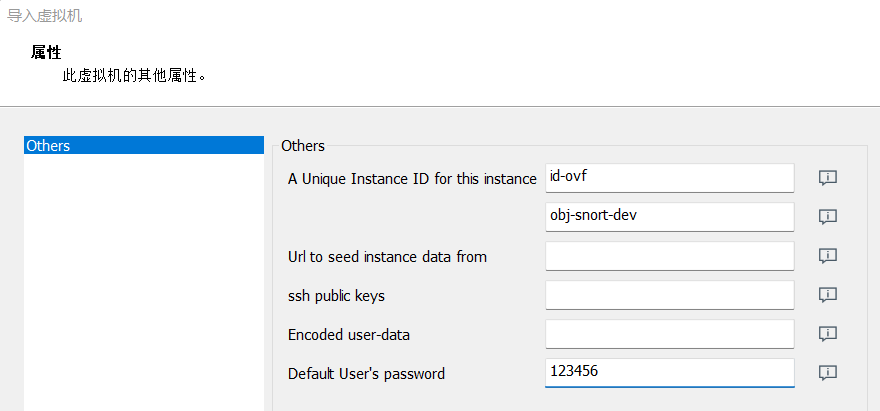Screen dimensions: 880x411
Task: Click the password field containing 123456
Action: [x=670, y=373]
